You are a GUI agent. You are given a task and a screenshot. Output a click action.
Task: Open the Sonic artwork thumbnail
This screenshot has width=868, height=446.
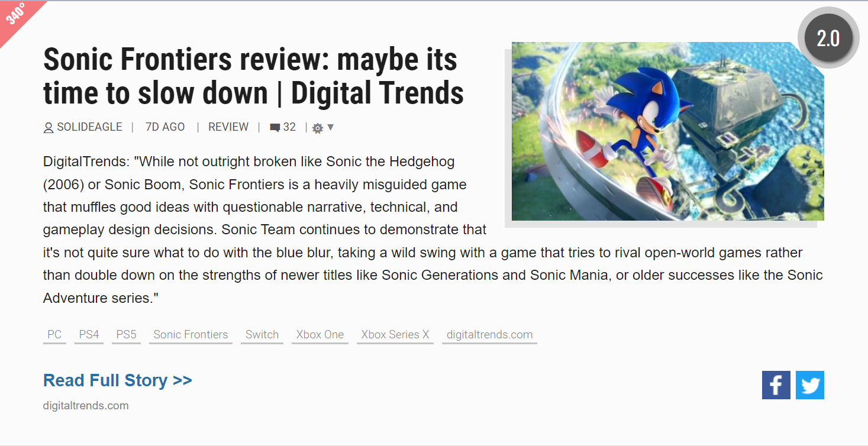click(667, 131)
